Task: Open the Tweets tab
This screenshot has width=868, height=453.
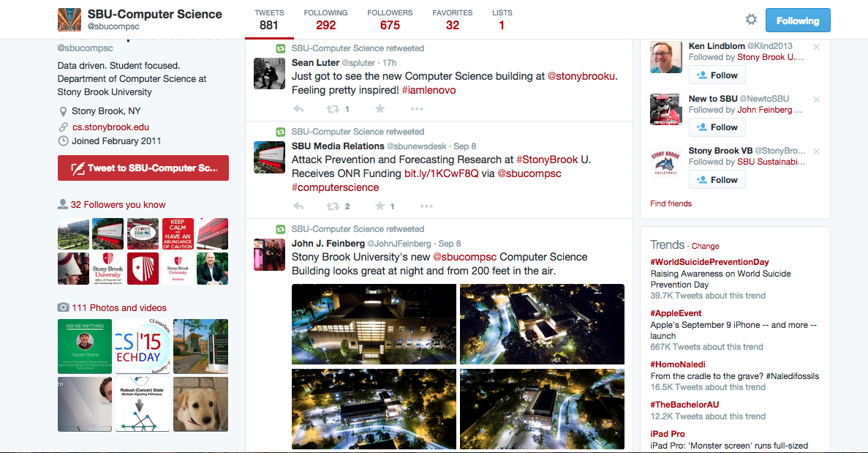Action: (269, 20)
